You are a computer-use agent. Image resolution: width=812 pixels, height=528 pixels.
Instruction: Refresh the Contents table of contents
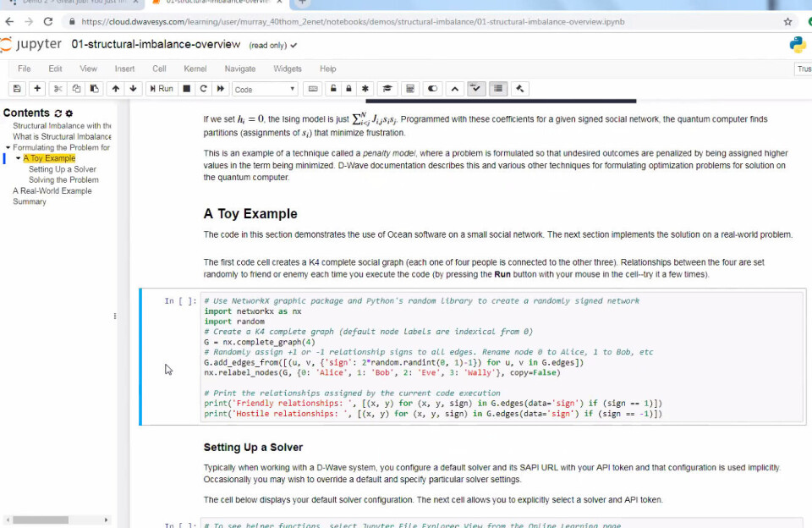click(58, 113)
